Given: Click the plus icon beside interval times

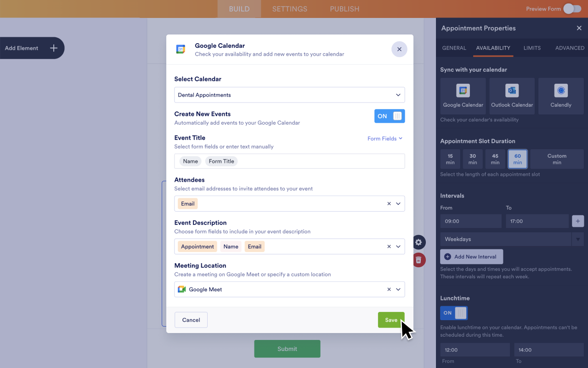Looking at the screenshot, I should [578, 221].
